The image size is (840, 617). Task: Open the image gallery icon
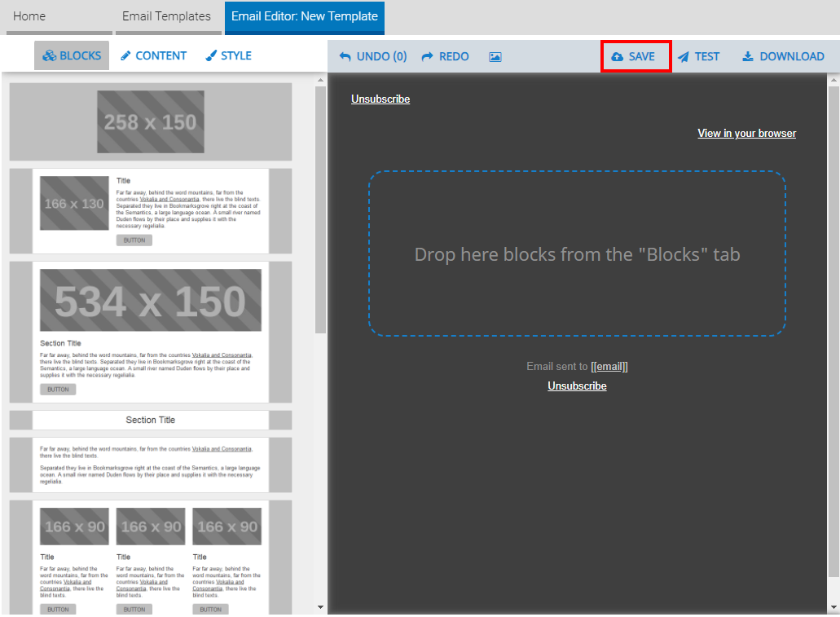pos(495,57)
